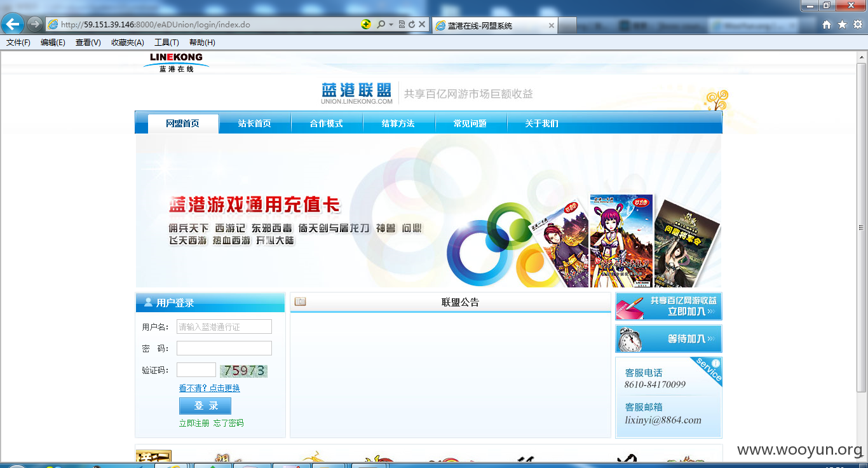Open Favorites with the star icon

click(x=842, y=25)
